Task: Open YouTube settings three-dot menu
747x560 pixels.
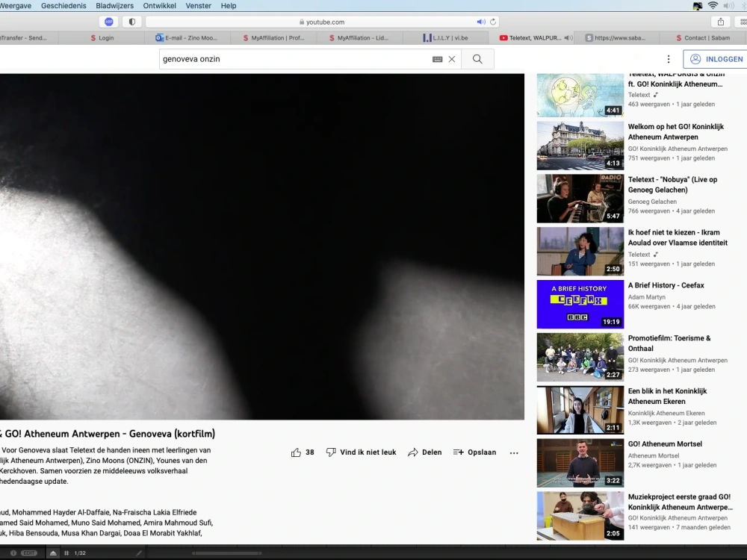Action: [x=669, y=59]
